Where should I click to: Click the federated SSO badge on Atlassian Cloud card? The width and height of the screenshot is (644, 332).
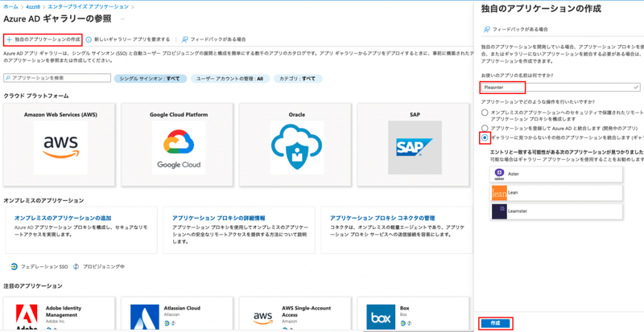167,323
